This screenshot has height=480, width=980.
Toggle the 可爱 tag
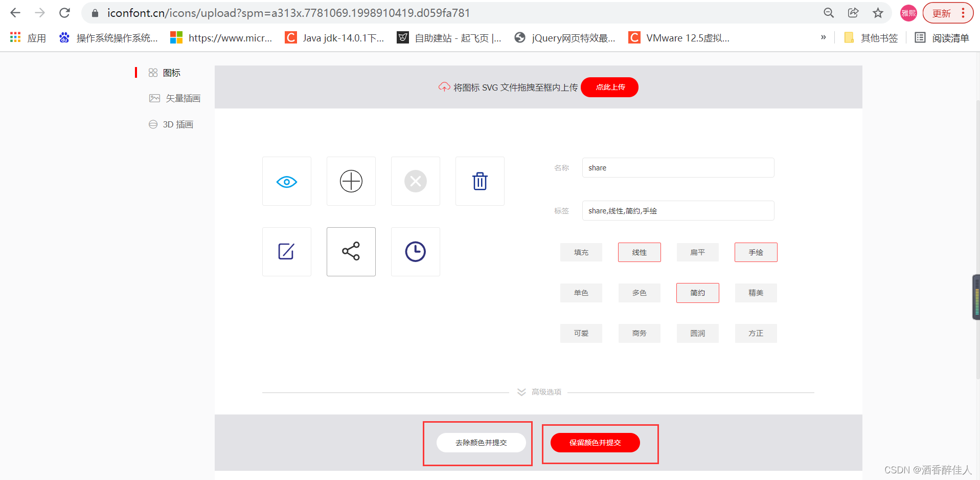(581, 333)
